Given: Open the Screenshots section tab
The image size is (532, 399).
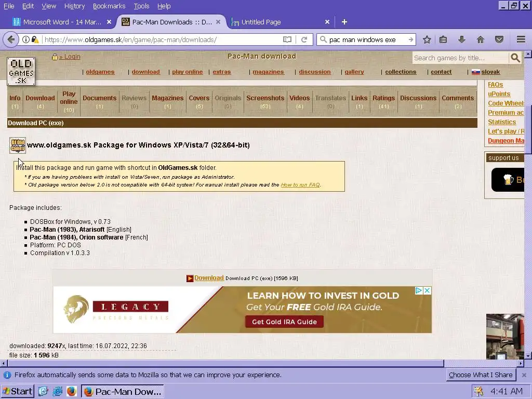Looking at the screenshot, I should coord(265,101).
